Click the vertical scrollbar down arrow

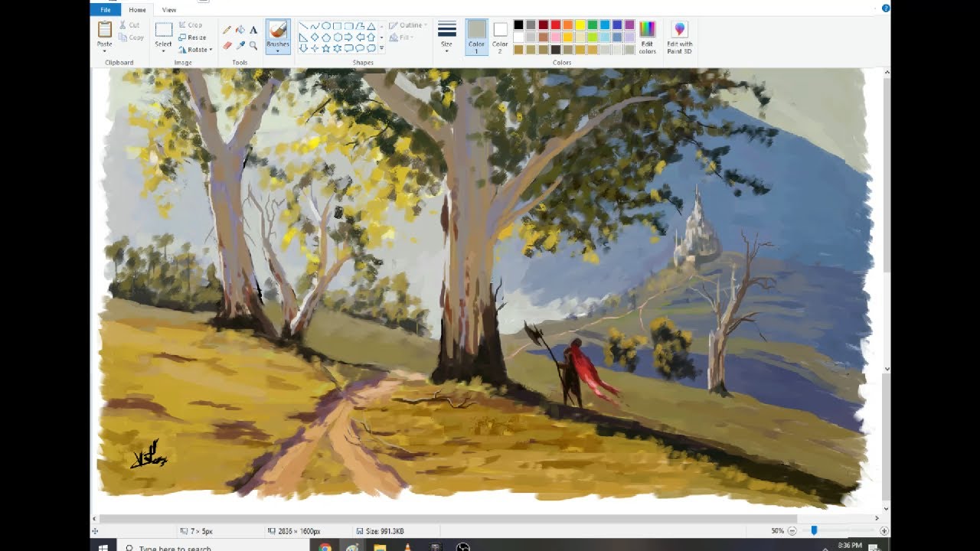(887, 508)
